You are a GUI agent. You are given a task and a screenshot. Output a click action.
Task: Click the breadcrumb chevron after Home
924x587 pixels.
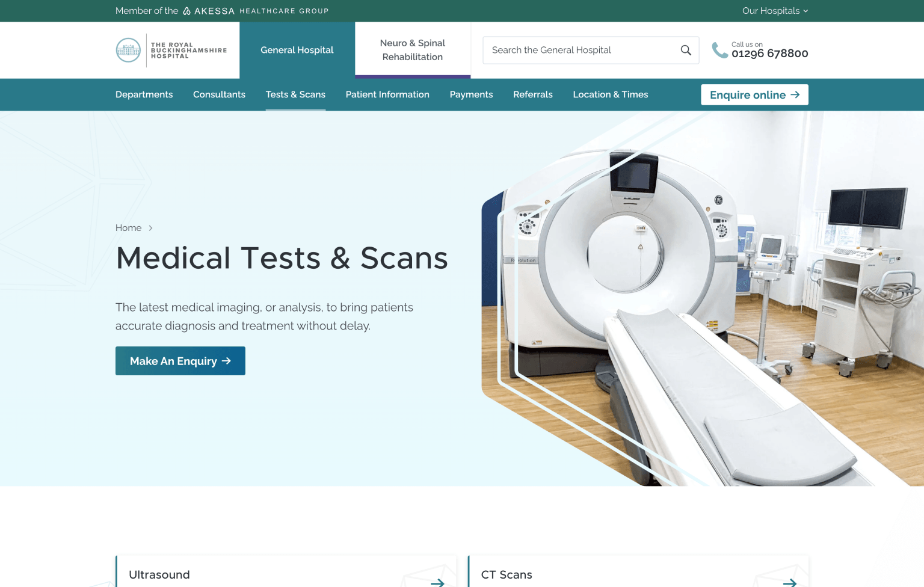point(150,228)
